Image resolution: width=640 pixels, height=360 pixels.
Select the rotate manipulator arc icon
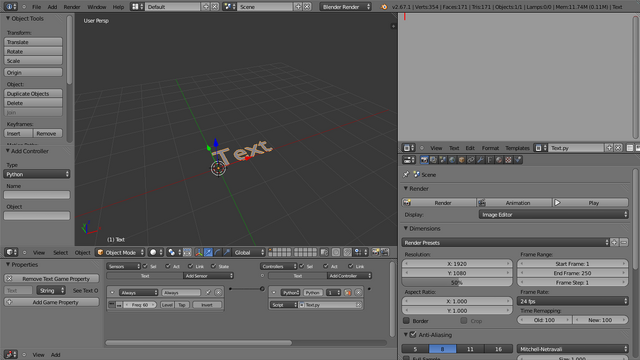[218, 252]
